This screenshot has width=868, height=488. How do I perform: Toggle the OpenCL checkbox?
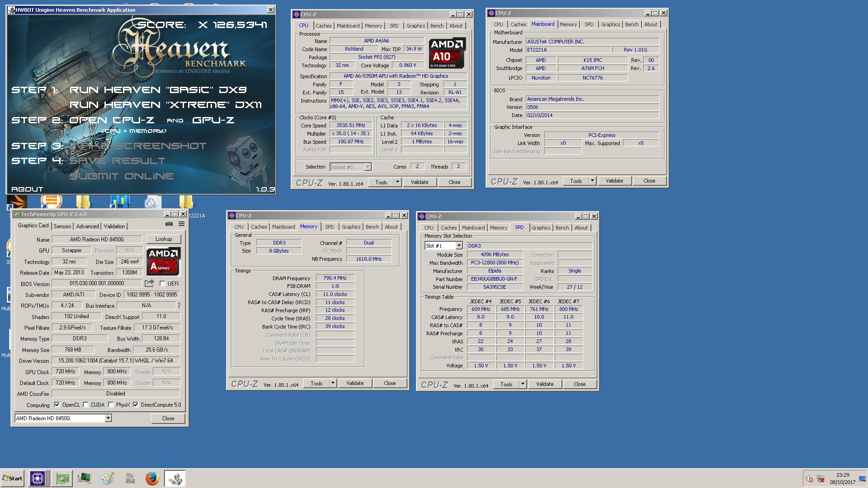[x=57, y=405]
